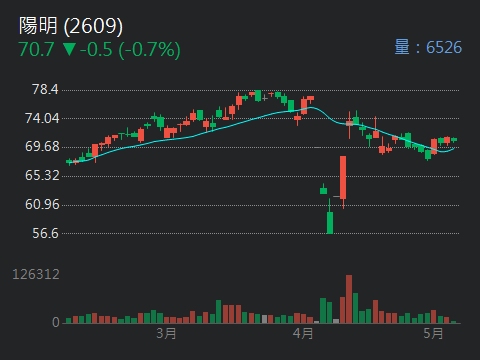Viewport: 480px width, 360px height.
Task: Click the 60.96 price axis label
Action: (42, 204)
